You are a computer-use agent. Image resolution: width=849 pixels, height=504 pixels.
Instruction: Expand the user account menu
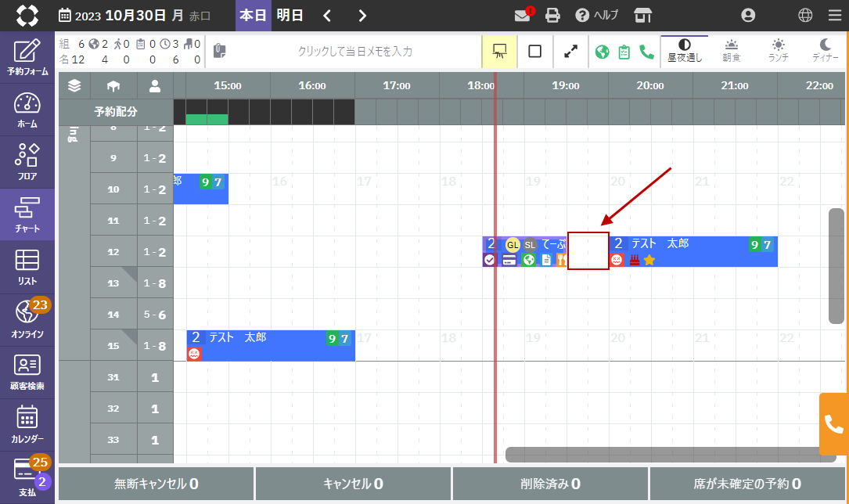pos(748,15)
